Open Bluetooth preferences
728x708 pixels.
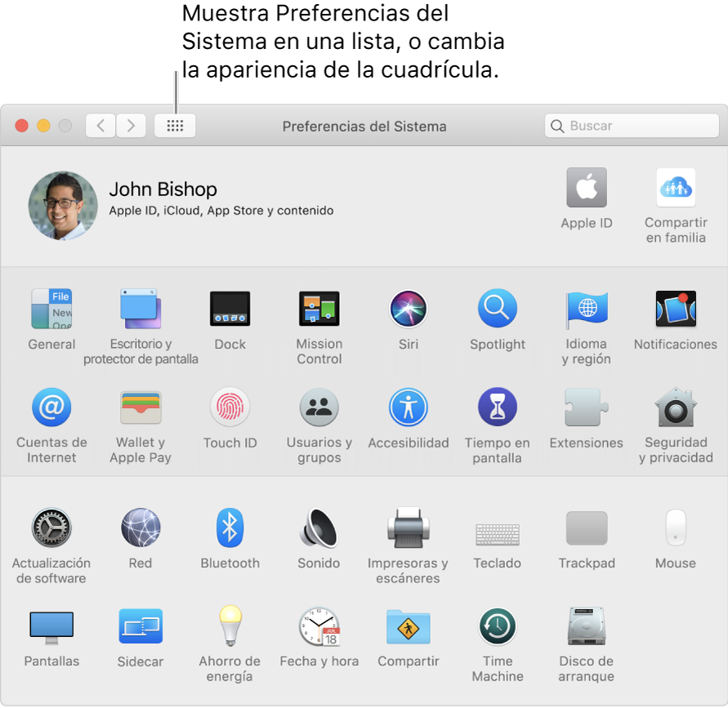tap(230, 528)
